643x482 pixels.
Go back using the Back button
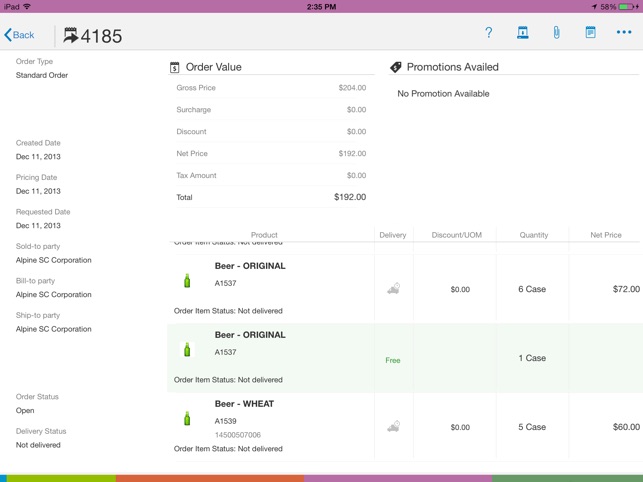point(19,35)
